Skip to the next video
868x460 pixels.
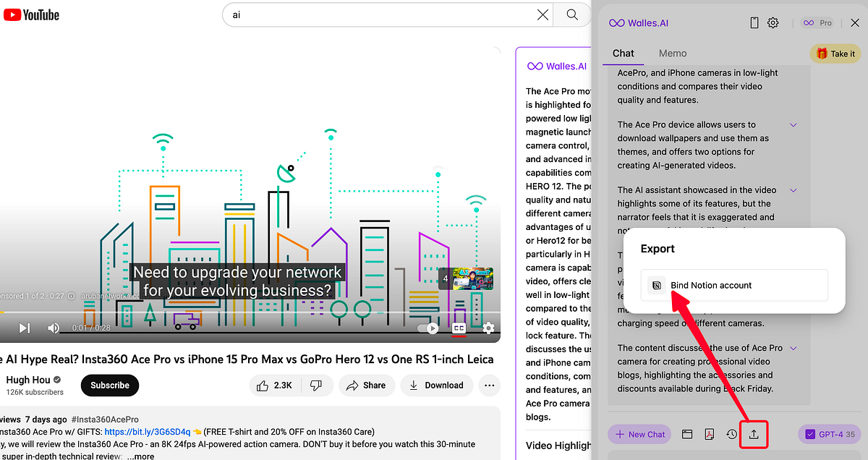(x=25, y=328)
